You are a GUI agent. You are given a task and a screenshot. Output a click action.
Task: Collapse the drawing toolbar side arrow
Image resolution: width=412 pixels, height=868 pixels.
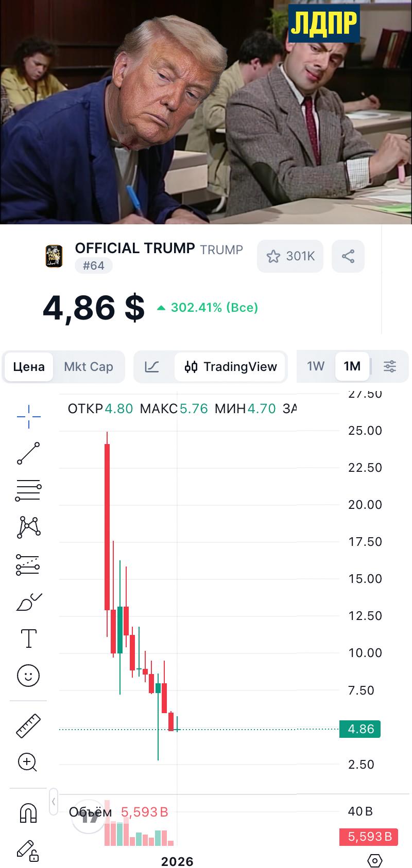pos(54,802)
